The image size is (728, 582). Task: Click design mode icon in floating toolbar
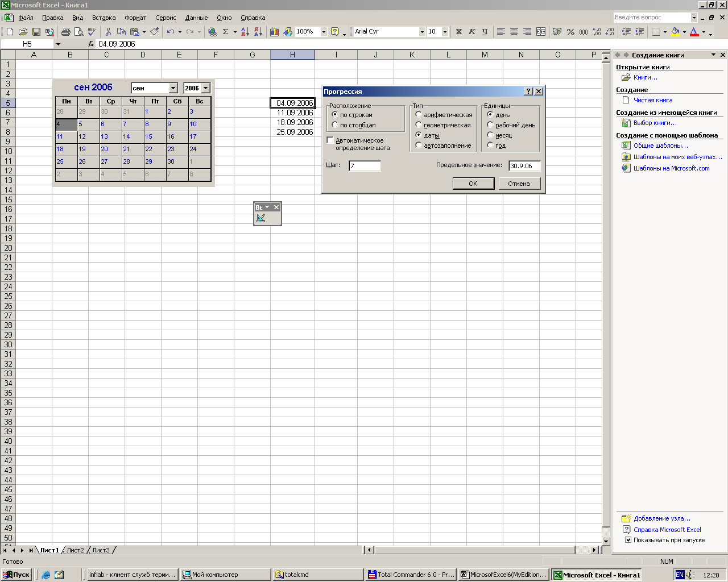coord(261,218)
